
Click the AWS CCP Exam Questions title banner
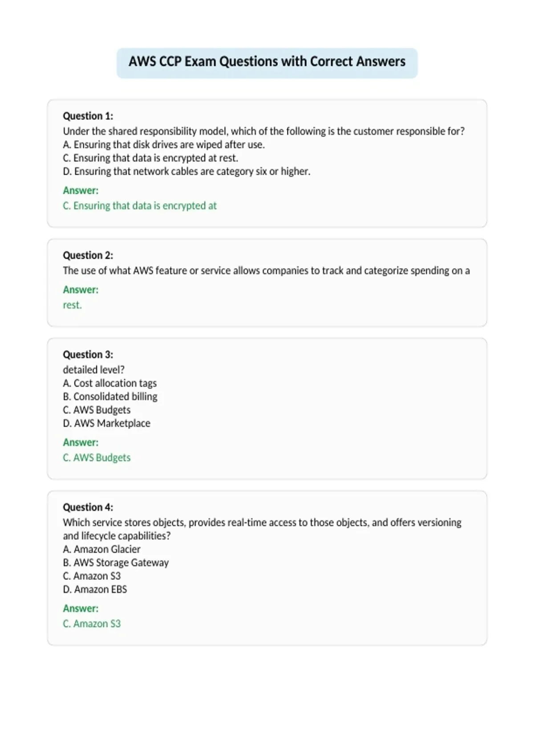[267, 63]
